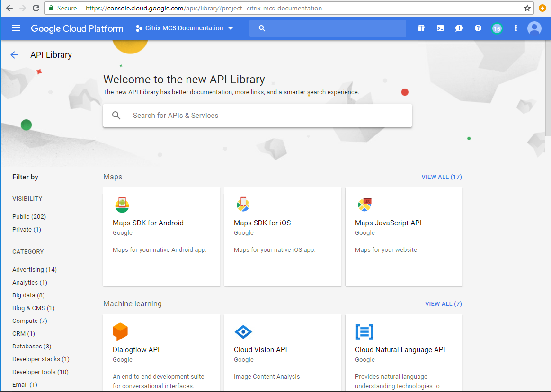
Task: Select the Dialogflow API card icon
Action: click(120, 331)
